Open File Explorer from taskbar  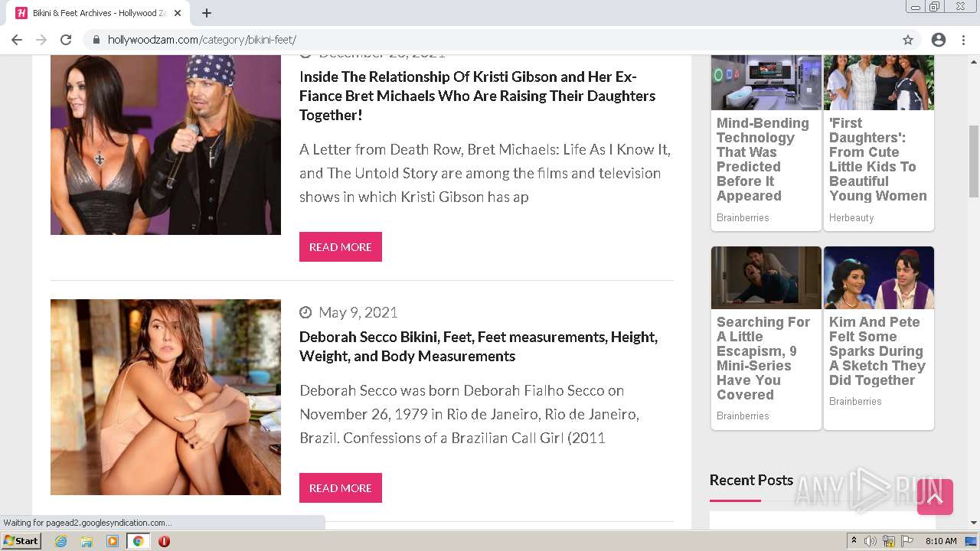(x=87, y=541)
